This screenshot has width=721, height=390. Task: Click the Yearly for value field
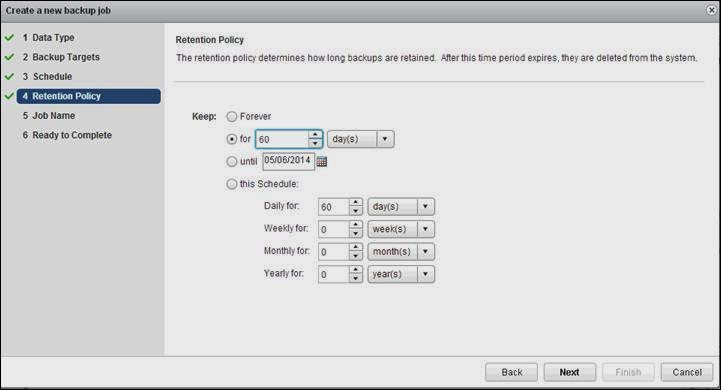click(334, 275)
